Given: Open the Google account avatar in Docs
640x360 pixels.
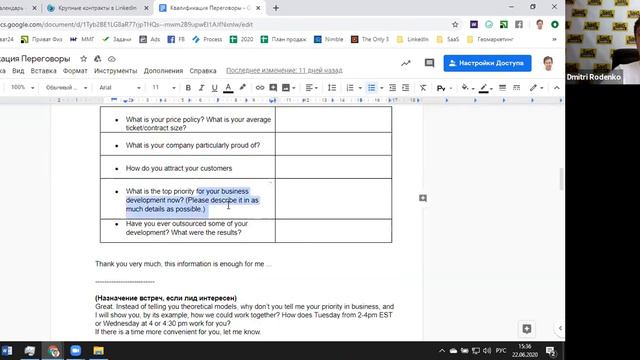Looking at the screenshot, I should [x=548, y=63].
